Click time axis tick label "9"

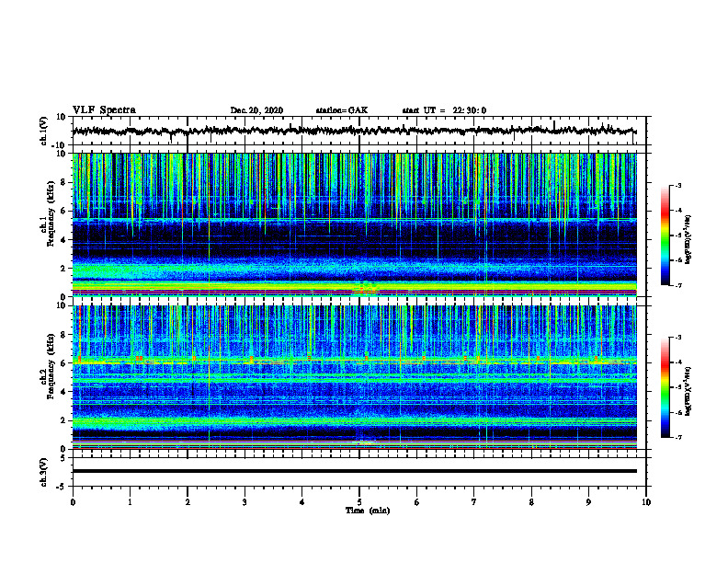coord(588,502)
